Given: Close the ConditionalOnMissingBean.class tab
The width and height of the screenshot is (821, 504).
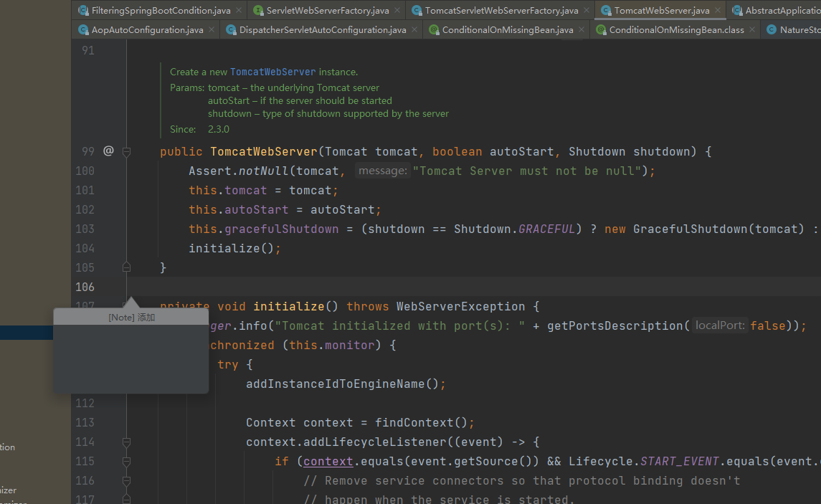Looking at the screenshot, I should click(752, 29).
